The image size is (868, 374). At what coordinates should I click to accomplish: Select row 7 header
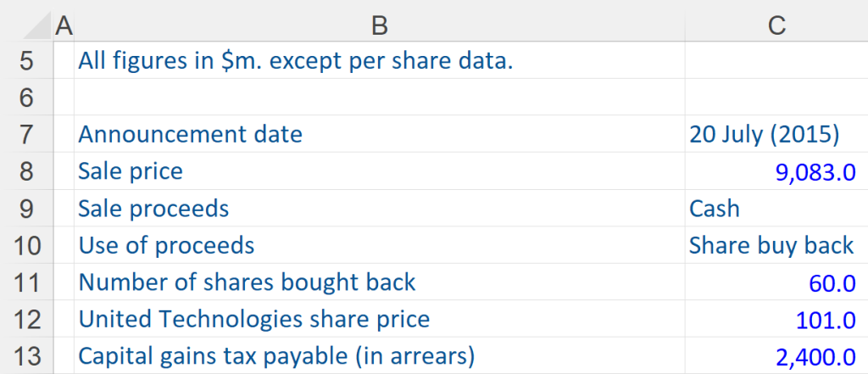point(25,134)
